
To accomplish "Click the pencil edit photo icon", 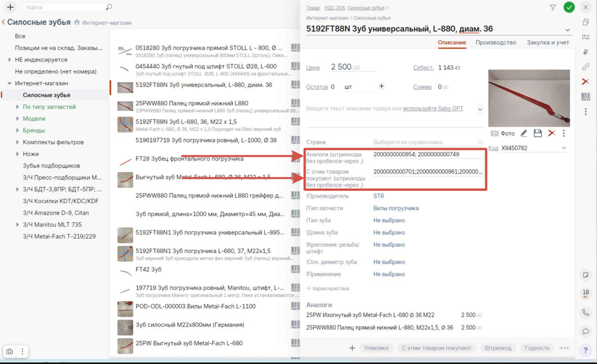I will pos(524,133).
